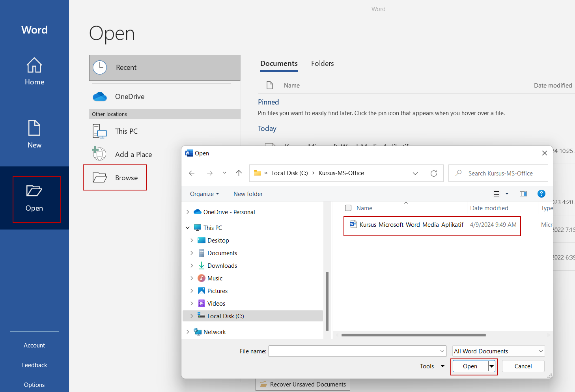This screenshot has height=392, width=575.
Task: Open the file dialog help icon
Action: tap(541, 194)
